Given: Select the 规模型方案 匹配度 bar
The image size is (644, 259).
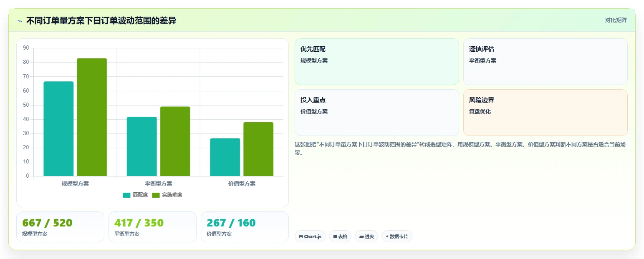Looking at the screenshot, I should pos(58,129).
